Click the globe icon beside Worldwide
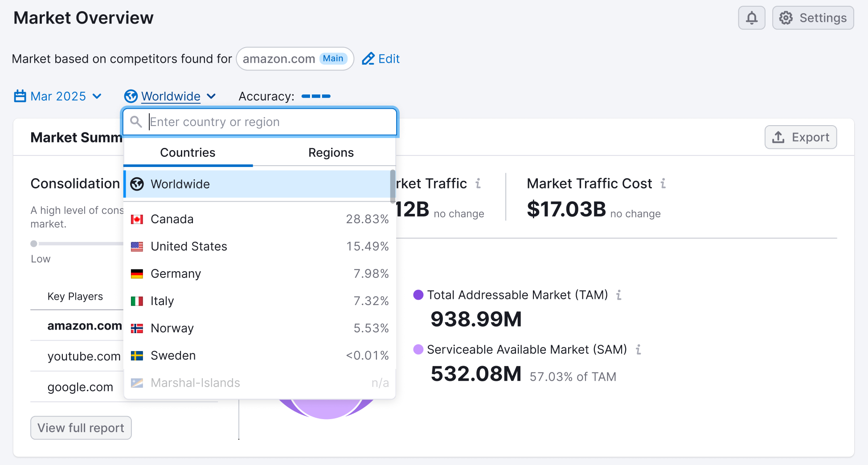The width and height of the screenshot is (868, 465). tap(131, 96)
